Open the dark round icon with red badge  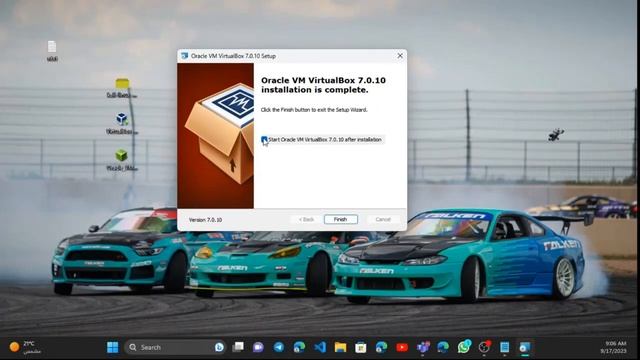(x=484, y=347)
